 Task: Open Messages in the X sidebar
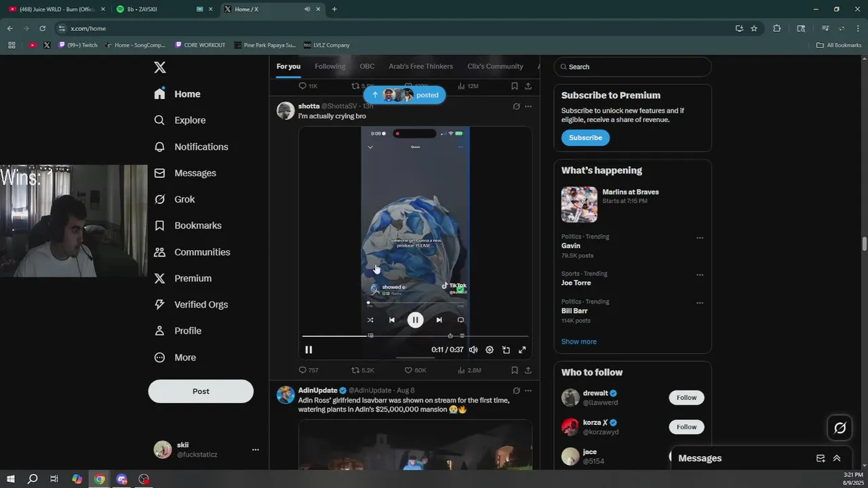point(185,173)
